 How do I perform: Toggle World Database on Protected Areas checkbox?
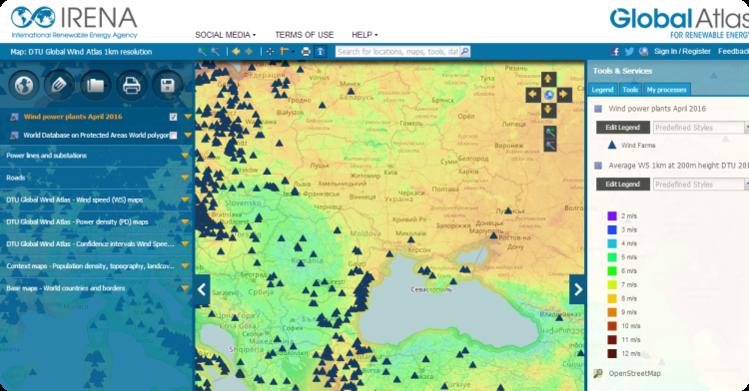173,135
